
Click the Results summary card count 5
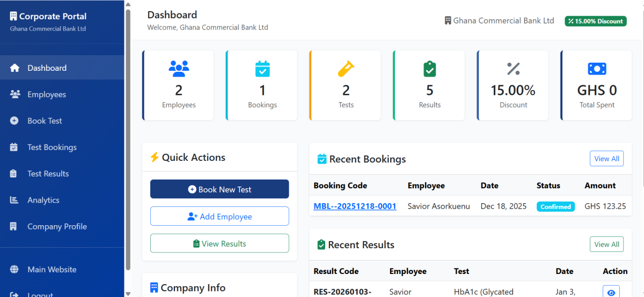tap(430, 90)
